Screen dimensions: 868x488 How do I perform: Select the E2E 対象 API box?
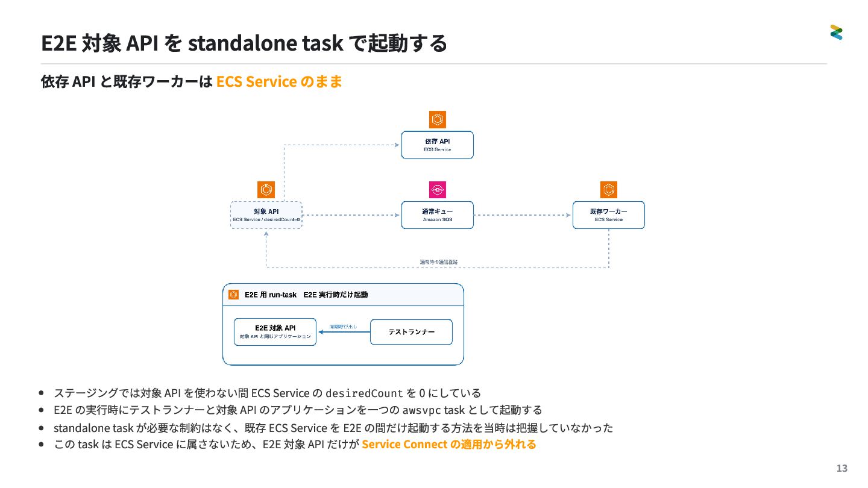(x=275, y=332)
